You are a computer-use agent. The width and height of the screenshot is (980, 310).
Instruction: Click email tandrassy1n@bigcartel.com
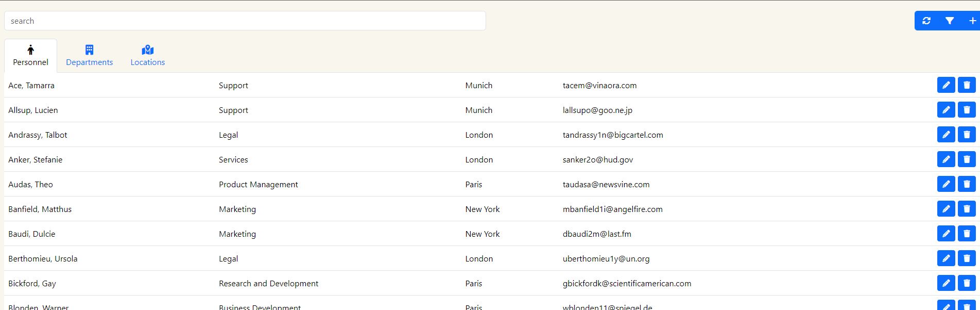click(612, 135)
